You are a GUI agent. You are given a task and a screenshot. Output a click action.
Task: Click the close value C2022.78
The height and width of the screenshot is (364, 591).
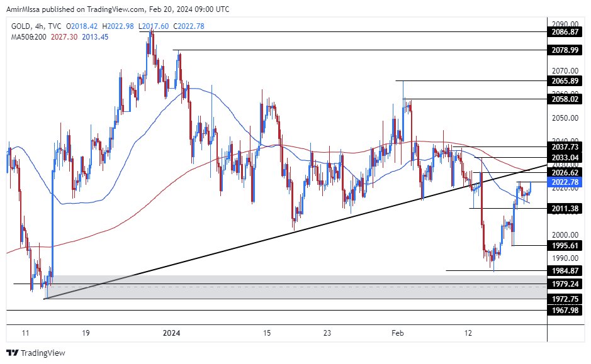tap(189, 26)
